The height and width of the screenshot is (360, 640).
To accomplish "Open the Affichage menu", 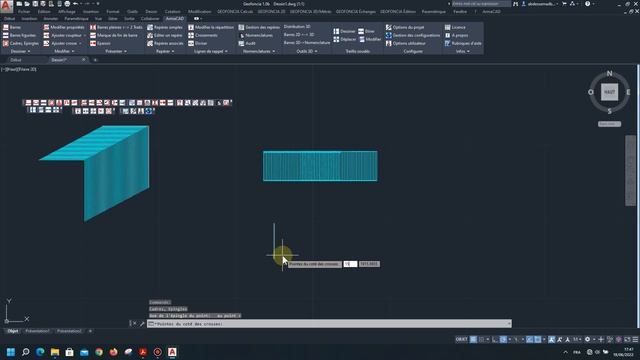I will click(67, 12).
